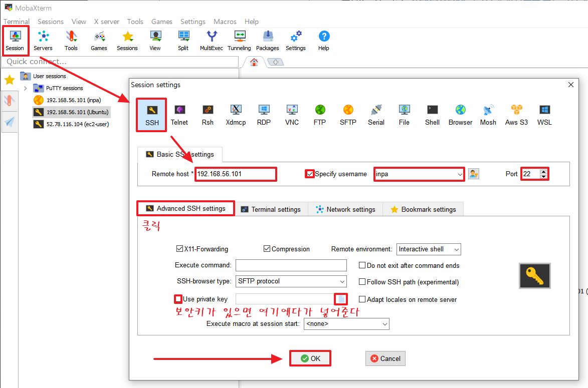Open the Terminal menu
The height and width of the screenshot is (388, 588).
[x=17, y=22]
